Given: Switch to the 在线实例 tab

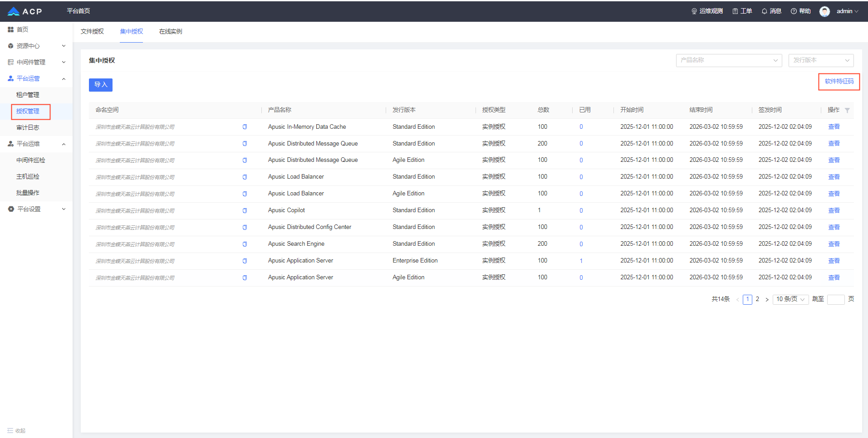Looking at the screenshot, I should 171,31.
